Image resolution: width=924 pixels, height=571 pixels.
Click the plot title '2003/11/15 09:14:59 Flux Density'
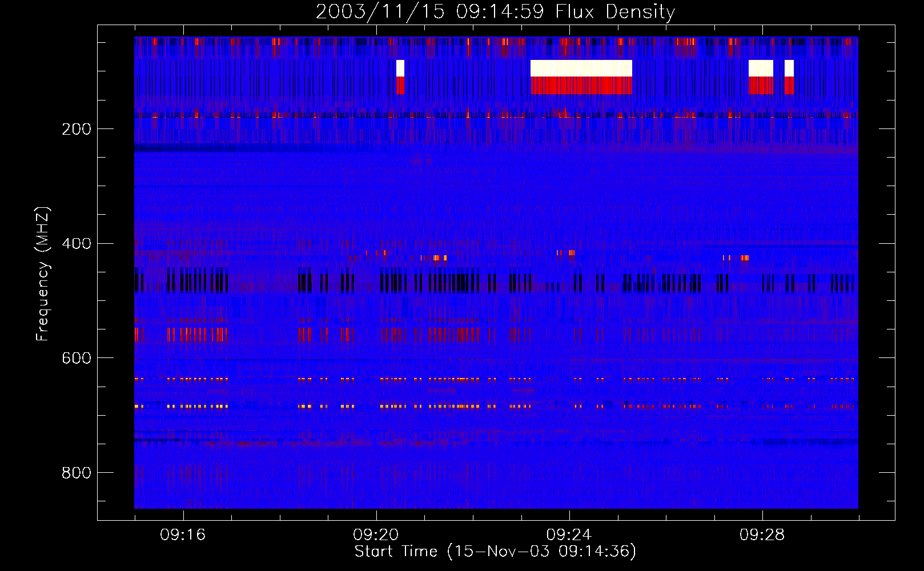[495, 11]
